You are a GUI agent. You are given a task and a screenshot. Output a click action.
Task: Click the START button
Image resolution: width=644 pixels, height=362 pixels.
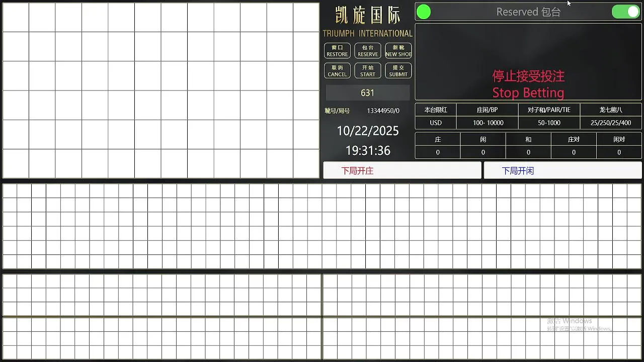point(368,71)
